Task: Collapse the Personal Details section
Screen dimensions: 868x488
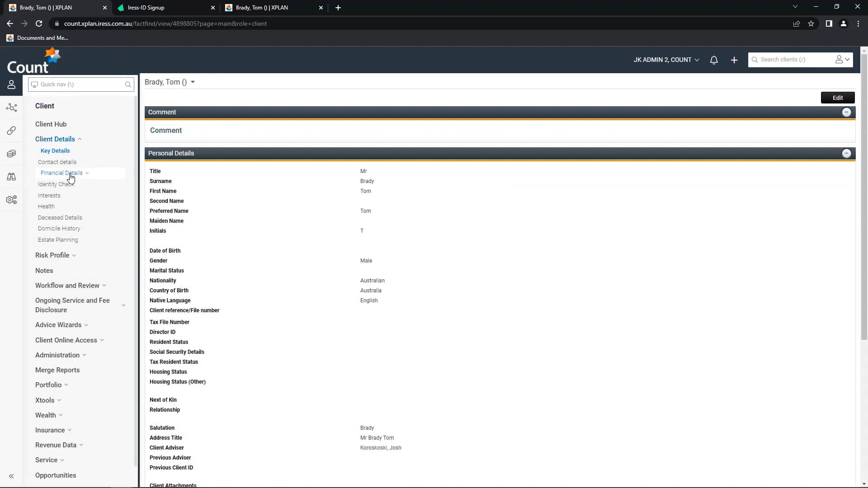Action: tap(846, 153)
